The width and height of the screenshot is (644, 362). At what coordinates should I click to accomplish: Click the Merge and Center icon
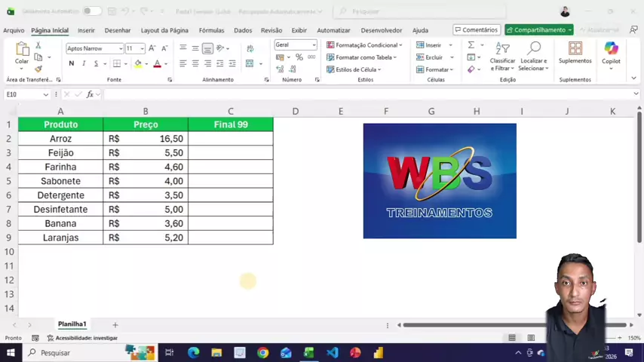[x=250, y=63]
